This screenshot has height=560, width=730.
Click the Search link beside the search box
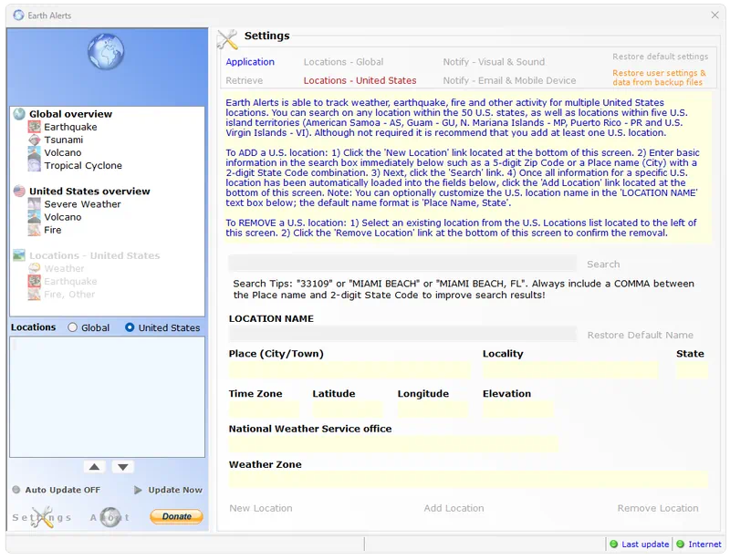pos(603,264)
